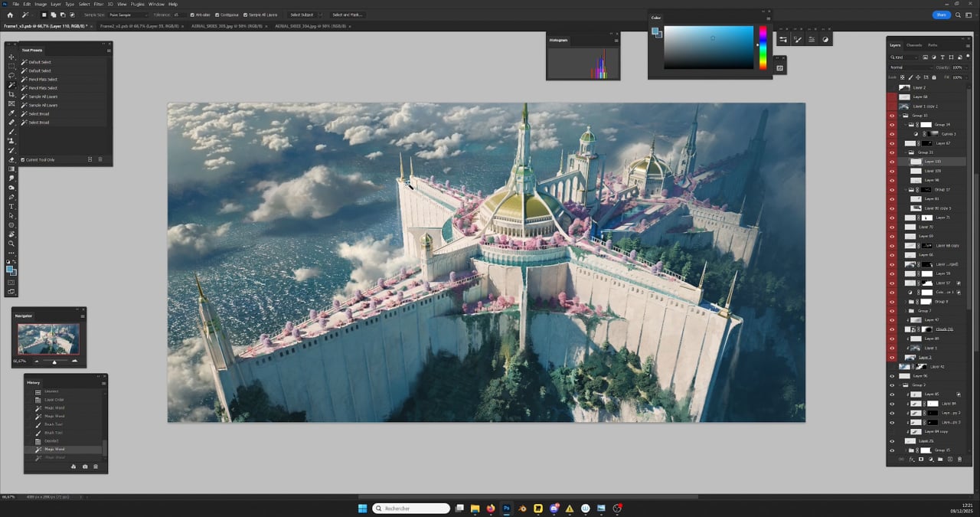Toggle Anti-alias checkbox
This screenshot has height=517, width=980.
tap(192, 15)
